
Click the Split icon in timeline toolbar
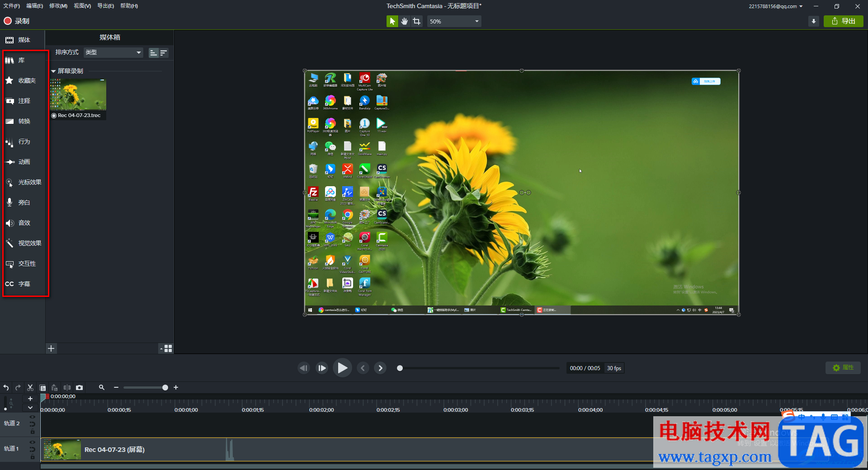click(x=67, y=387)
